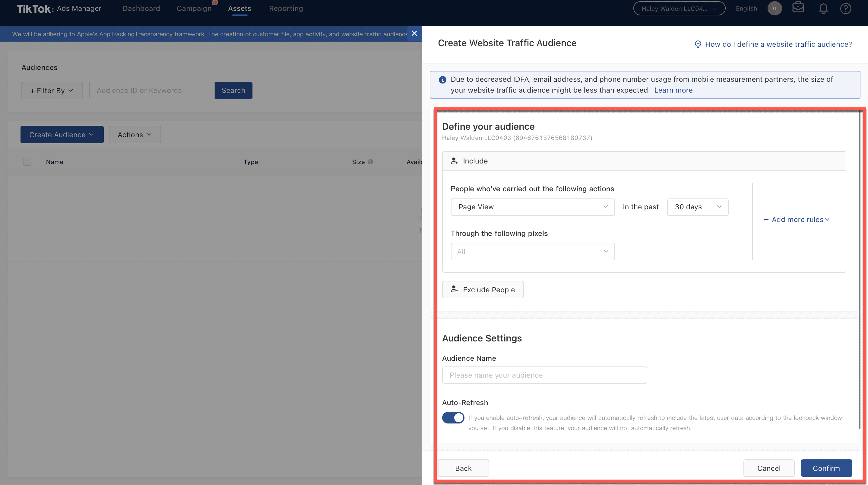The width and height of the screenshot is (868, 485).
Task: Go to the Reporting tab
Action: pyautogui.click(x=286, y=8)
